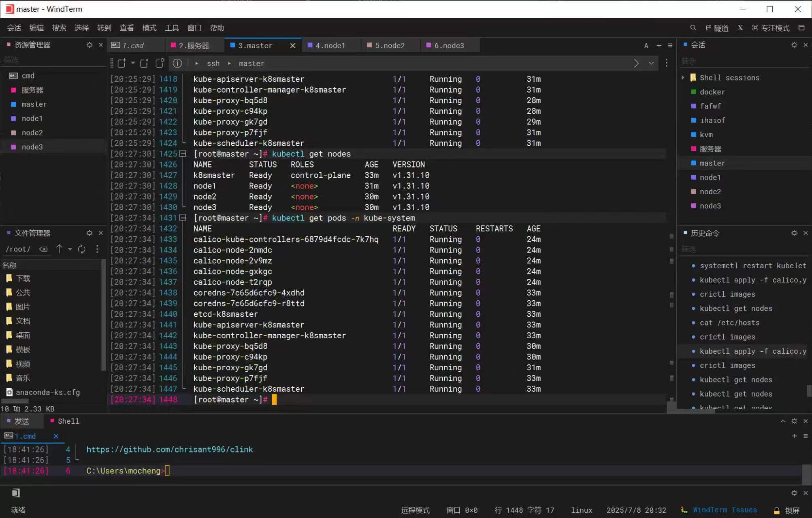Open the 隧道 tunnel button
The height and width of the screenshot is (518, 812).
[x=716, y=28]
